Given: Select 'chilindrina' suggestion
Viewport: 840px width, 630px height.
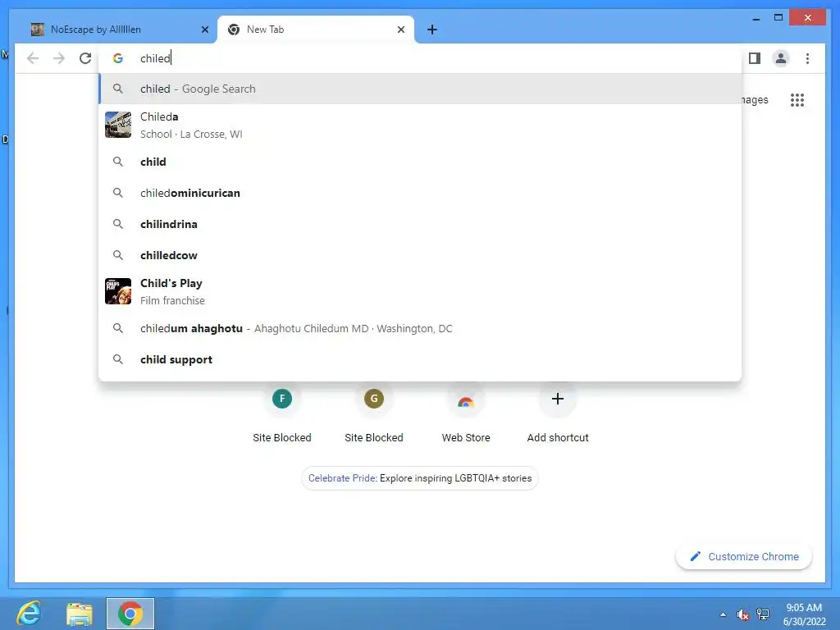Looking at the screenshot, I should pyautogui.click(x=420, y=224).
